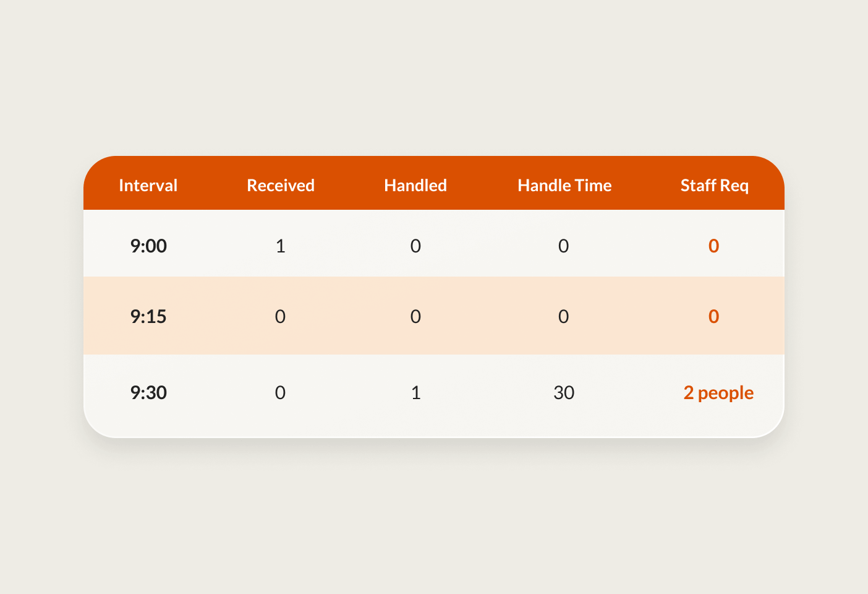Click the Staff Req column header
Screen dimensions: 868x594
715,185
